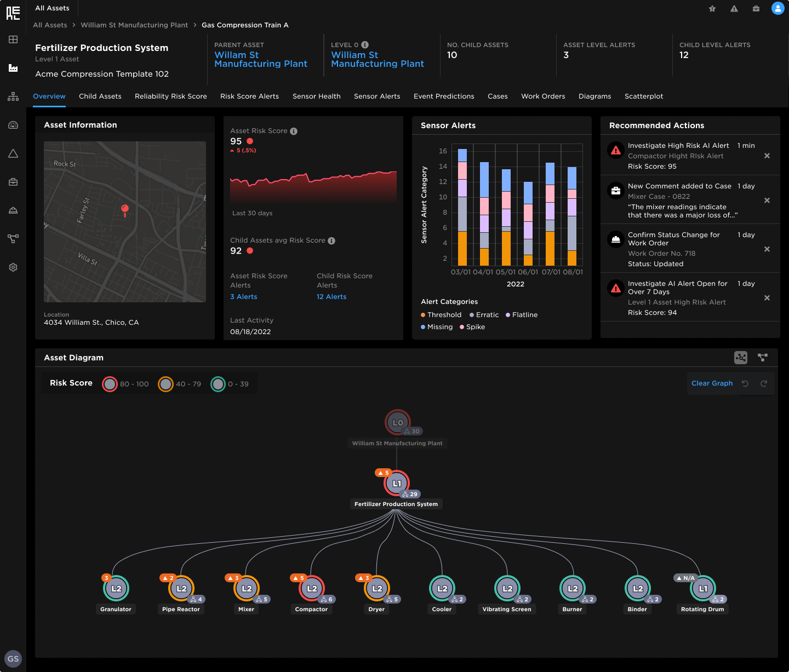
Task: Switch to the Sensor Health tab
Action: [x=317, y=96]
